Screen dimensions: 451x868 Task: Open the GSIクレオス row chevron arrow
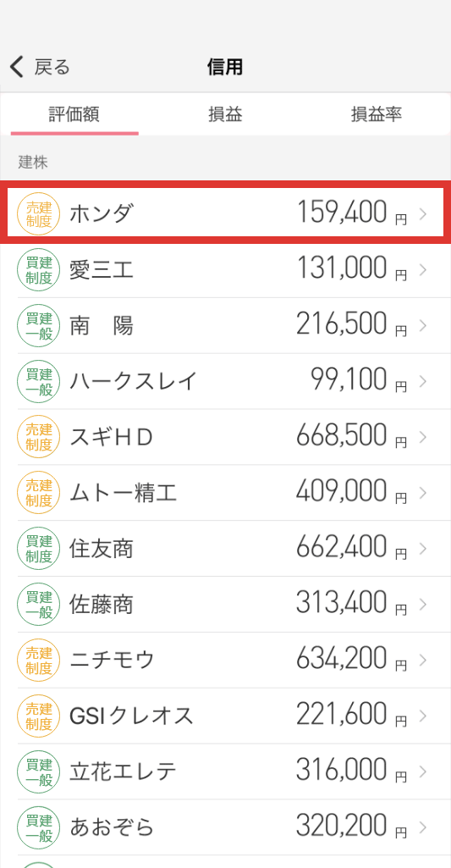[423, 716]
